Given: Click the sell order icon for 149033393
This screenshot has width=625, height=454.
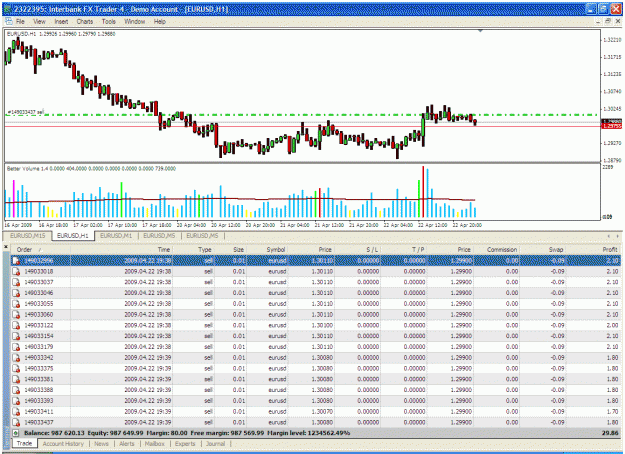Looking at the screenshot, I should tap(16, 401).
